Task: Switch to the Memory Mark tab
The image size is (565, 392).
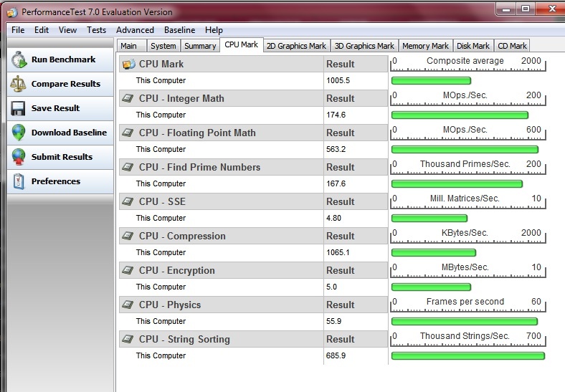Action: [425, 46]
